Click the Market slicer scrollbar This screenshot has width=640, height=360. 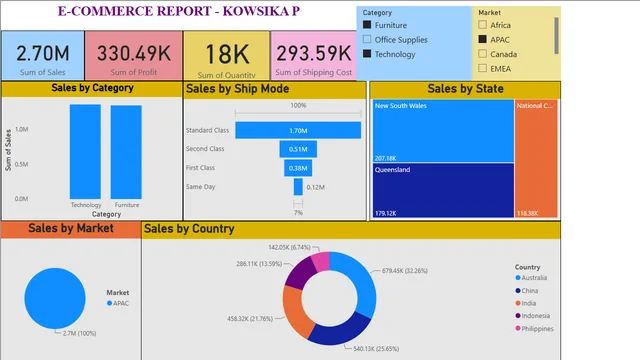pyautogui.click(x=556, y=36)
